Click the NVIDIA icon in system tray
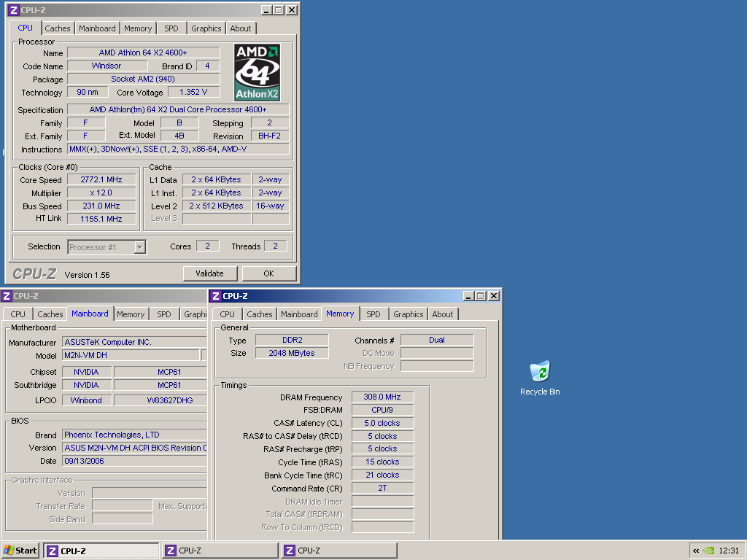This screenshot has height=560, width=747. tap(709, 551)
